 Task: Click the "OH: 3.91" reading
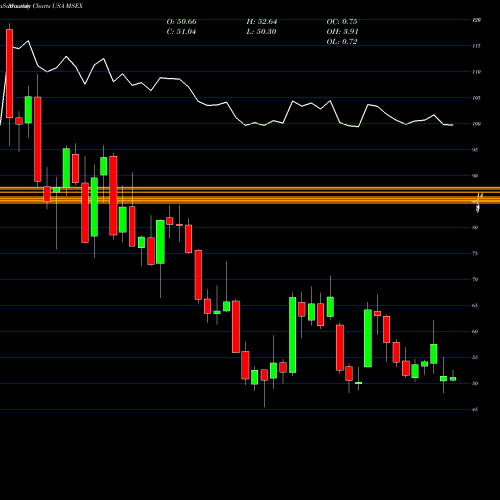pos(342,32)
